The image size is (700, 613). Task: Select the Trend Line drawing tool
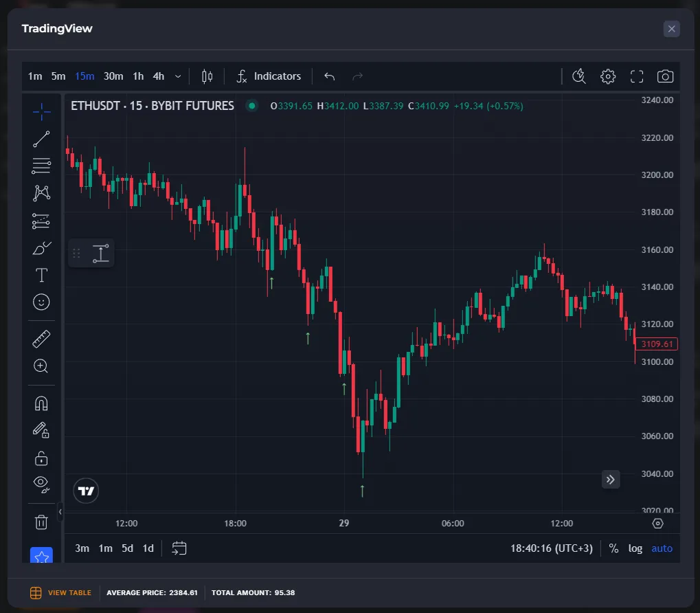click(41, 139)
